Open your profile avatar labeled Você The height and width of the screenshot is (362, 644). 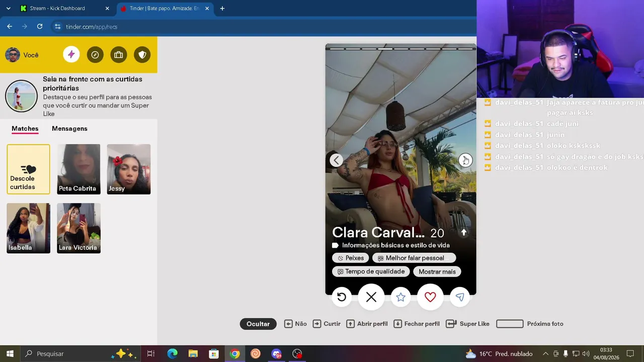click(x=22, y=55)
